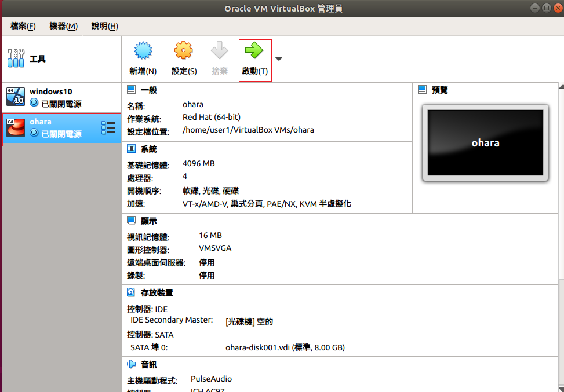Click the 遠端桌面伺服器 停用 value

click(207, 263)
